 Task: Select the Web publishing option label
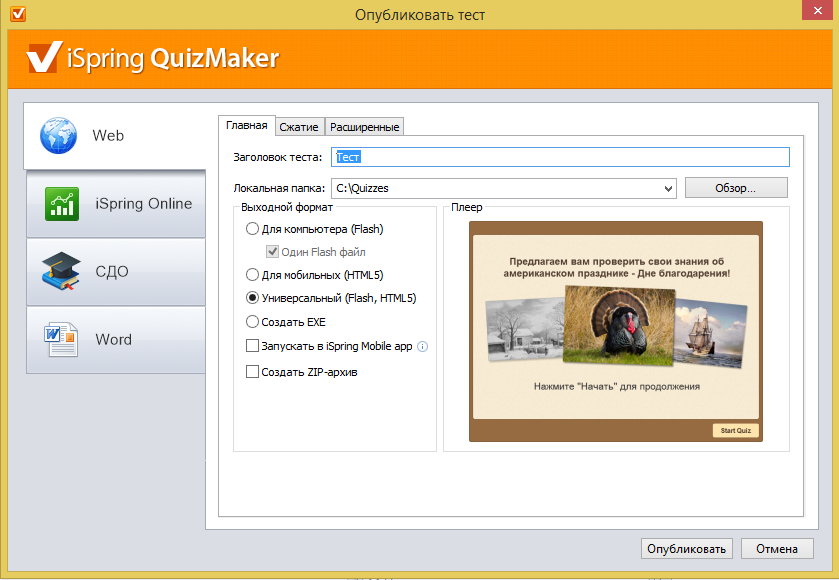pyautogui.click(x=108, y=135)
